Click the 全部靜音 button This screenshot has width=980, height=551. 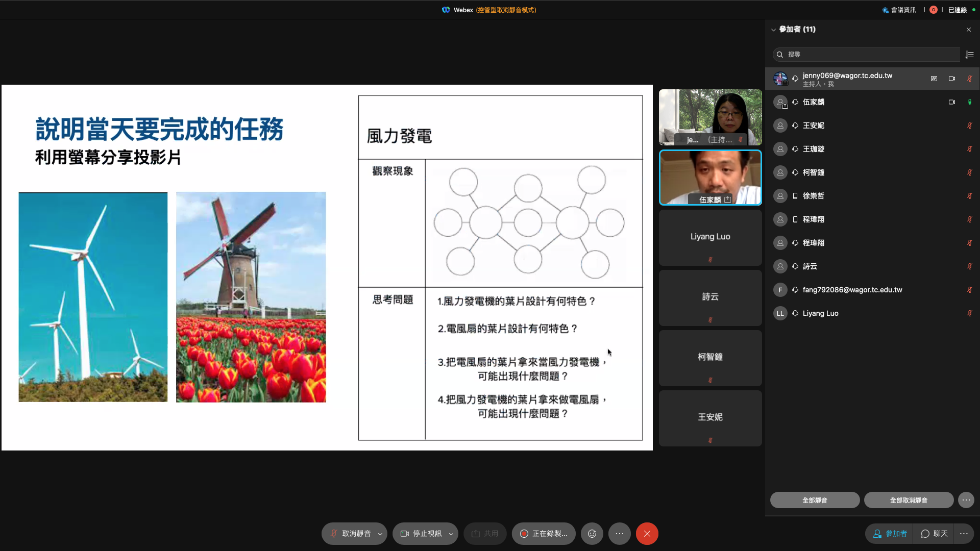point(815,500)
